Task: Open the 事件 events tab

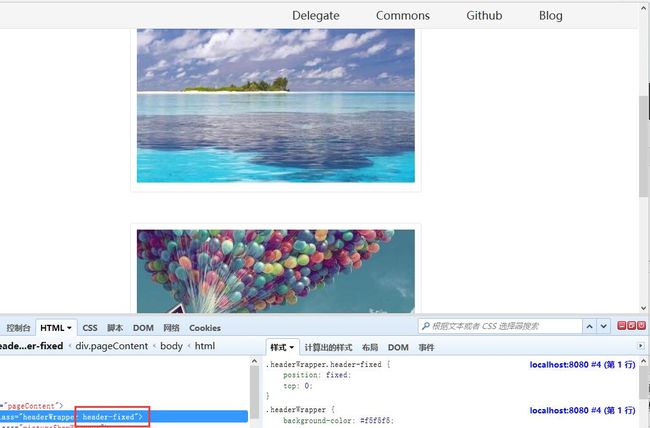Action: click(426, 347)
